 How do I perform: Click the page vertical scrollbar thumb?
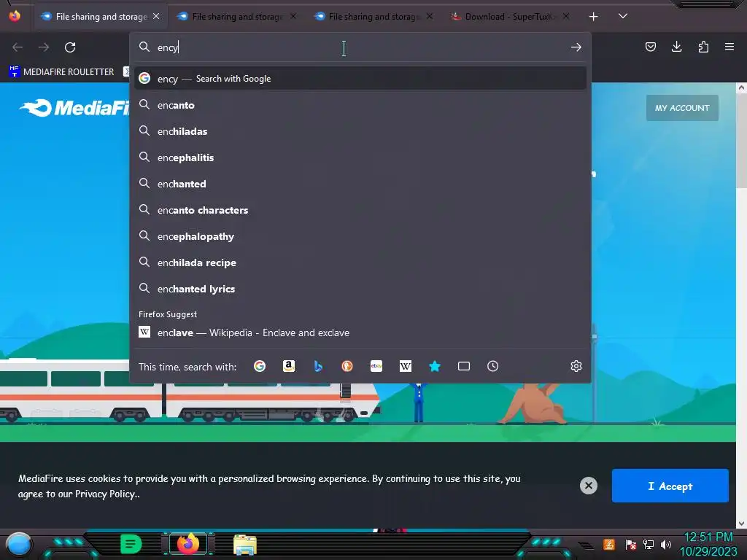click(x=741, y=141)
